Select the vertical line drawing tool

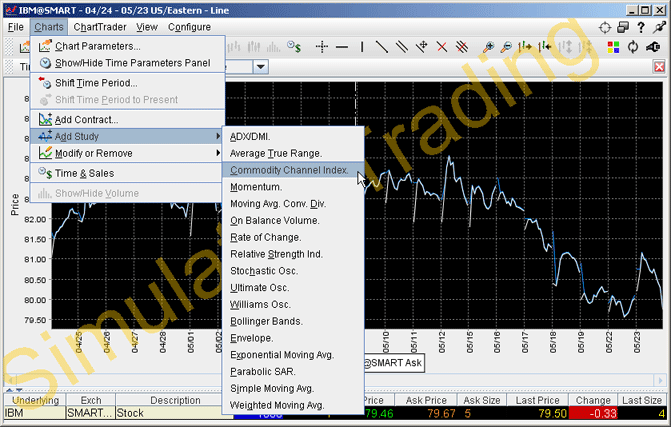[x=362, y=47]
